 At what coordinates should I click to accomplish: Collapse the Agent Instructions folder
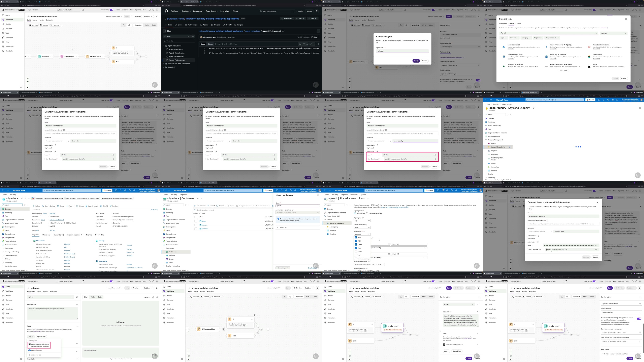pos(164,46)
